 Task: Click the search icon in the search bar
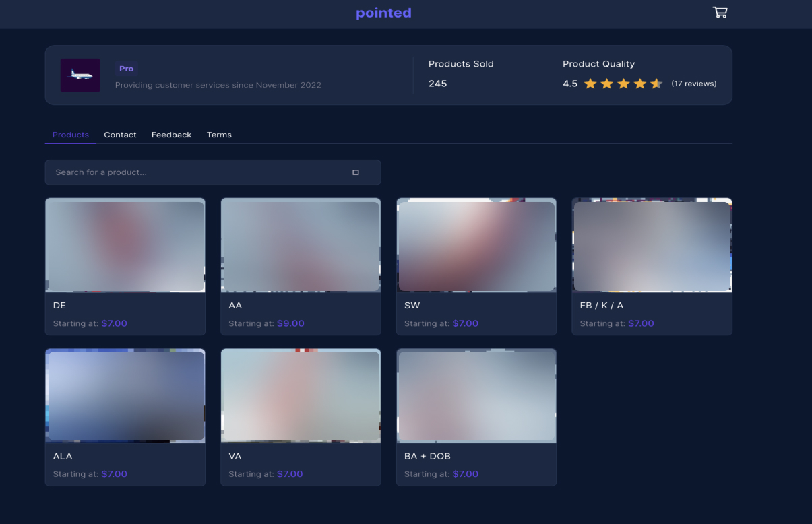tap(356, 172)
